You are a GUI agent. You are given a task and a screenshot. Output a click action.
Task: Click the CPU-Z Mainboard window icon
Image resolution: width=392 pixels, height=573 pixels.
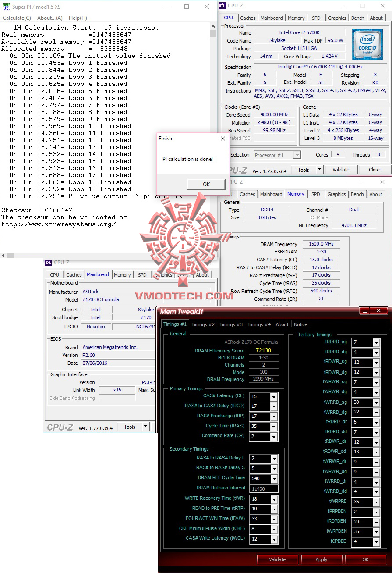[48, 262]
